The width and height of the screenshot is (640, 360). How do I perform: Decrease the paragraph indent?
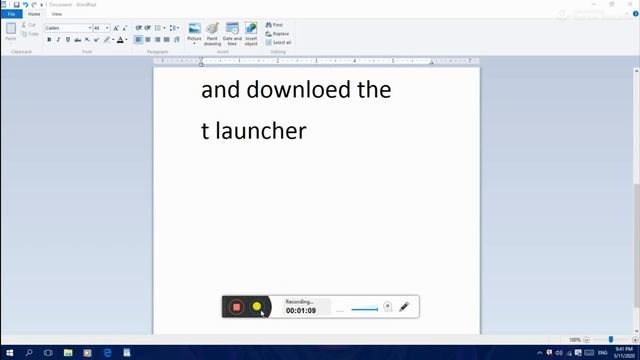[139, 28]
